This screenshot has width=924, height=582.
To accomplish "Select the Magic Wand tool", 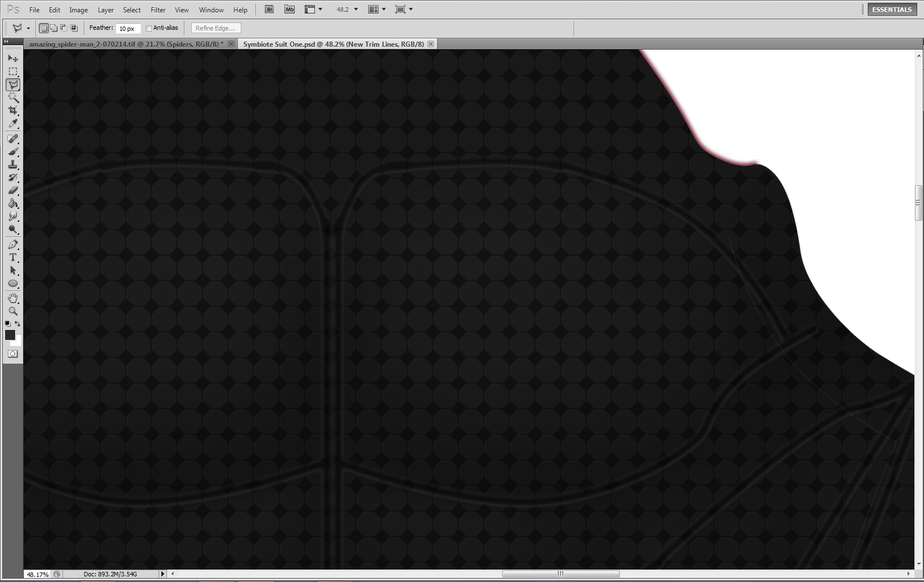I will coord(13,97).
